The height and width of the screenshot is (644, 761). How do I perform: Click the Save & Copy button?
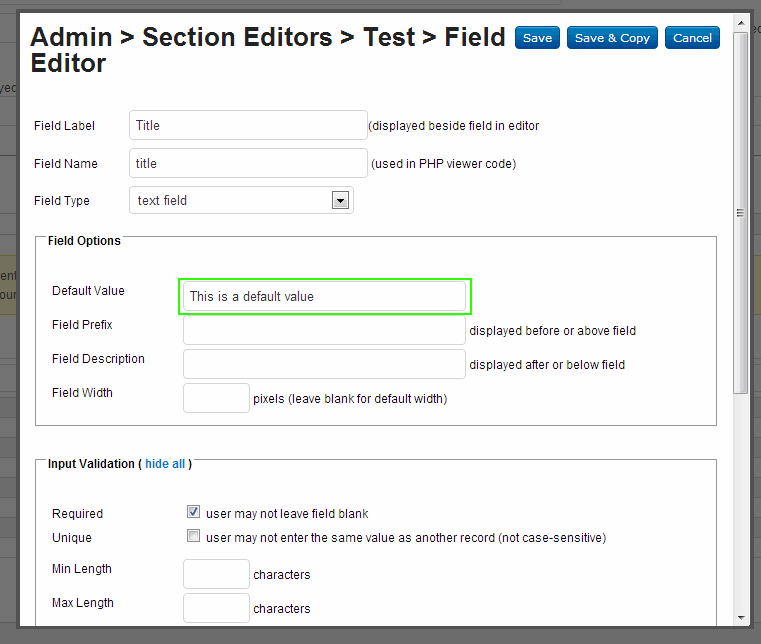click(x=612, y=38)
